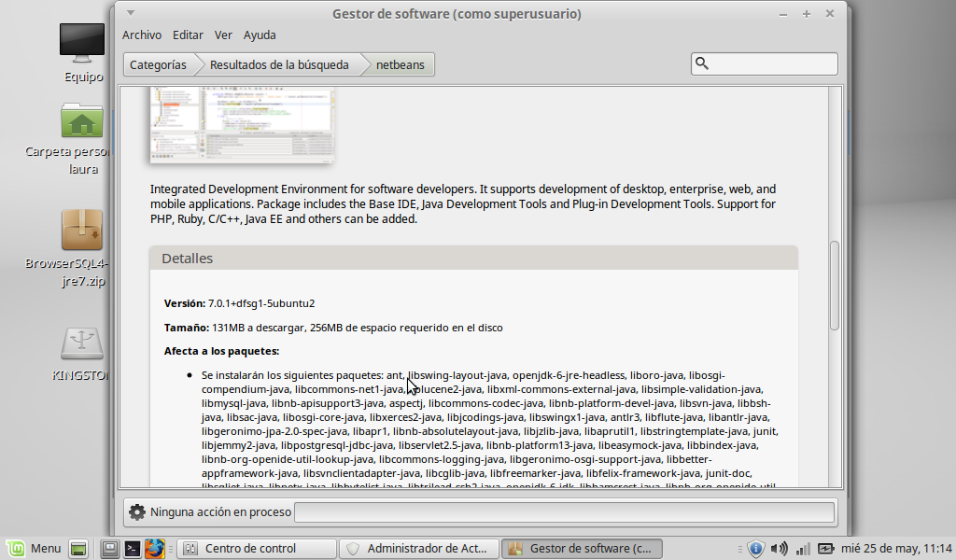Click the volume speaker tray icon
The width and height of the screenshot is (956, 560).
(x=779, y=549)
